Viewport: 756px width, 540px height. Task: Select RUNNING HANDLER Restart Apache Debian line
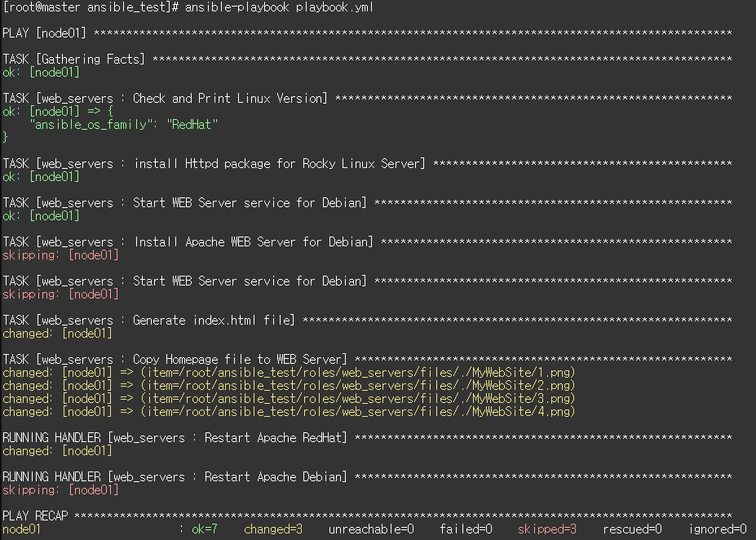(x=367, y=477)
